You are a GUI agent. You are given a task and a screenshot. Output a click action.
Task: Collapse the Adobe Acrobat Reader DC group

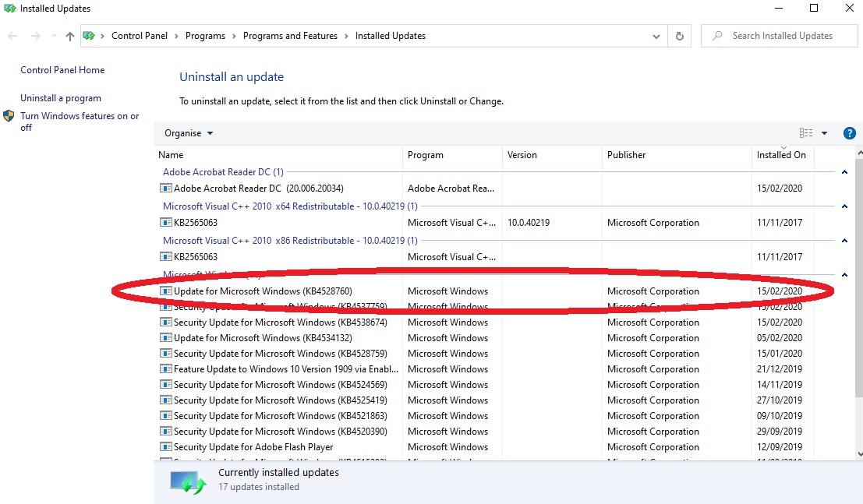(x=844, y=172)
